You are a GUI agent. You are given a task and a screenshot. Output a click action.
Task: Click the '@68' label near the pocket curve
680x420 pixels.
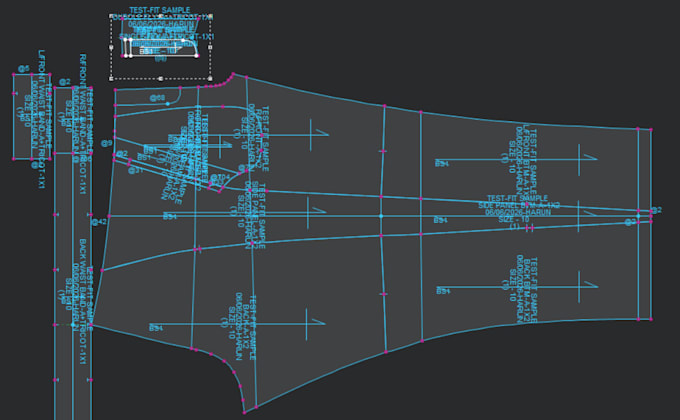point(157,98)
